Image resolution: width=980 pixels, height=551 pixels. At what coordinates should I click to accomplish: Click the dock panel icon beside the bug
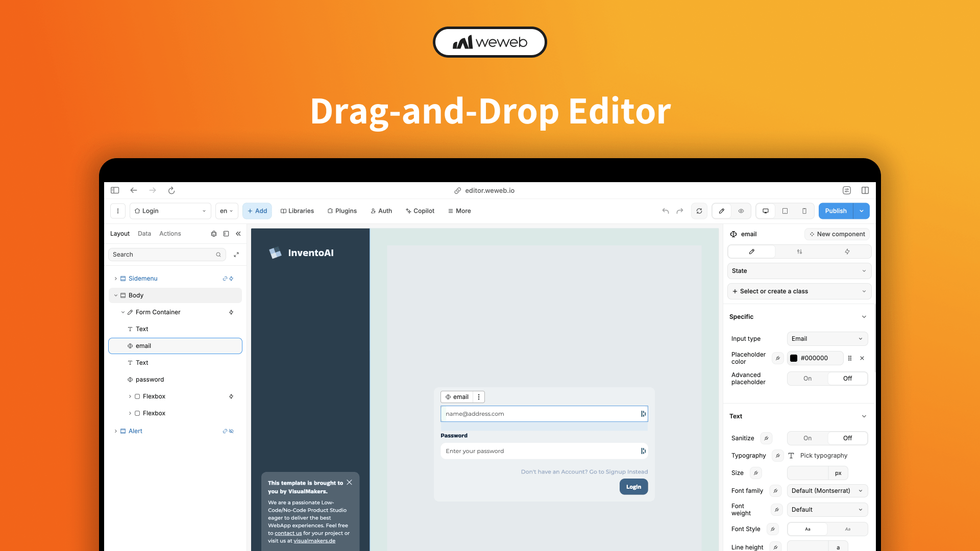226,234
